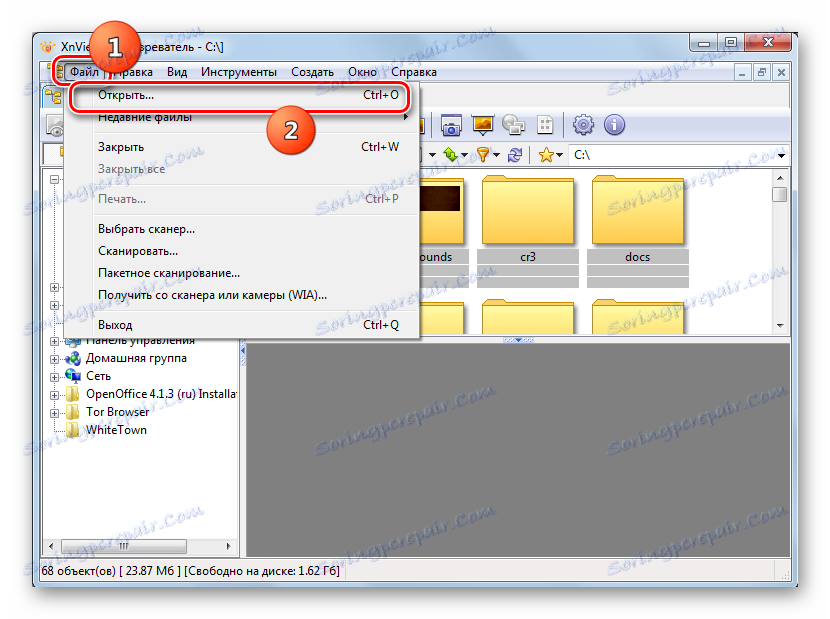Click the green sort arrows icon
The image size is (830, 619).
click(450, 155)
